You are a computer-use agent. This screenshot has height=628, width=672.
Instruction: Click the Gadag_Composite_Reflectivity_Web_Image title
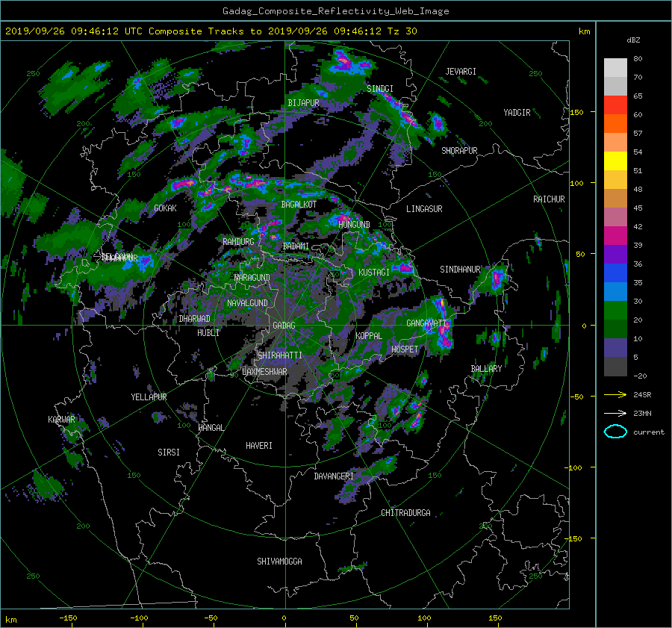[335, 11]
